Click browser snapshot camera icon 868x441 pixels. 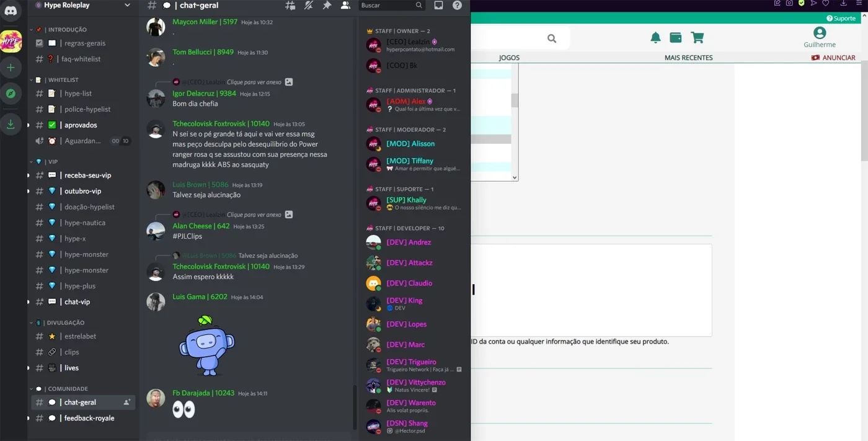pos(789,3)
